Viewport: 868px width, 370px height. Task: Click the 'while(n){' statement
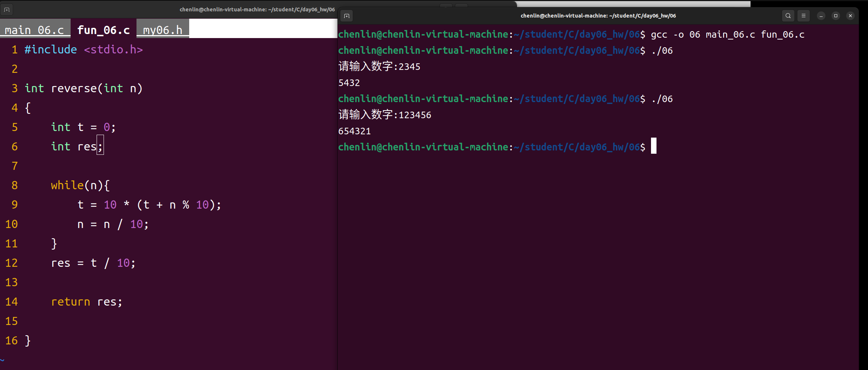(80, 185)
